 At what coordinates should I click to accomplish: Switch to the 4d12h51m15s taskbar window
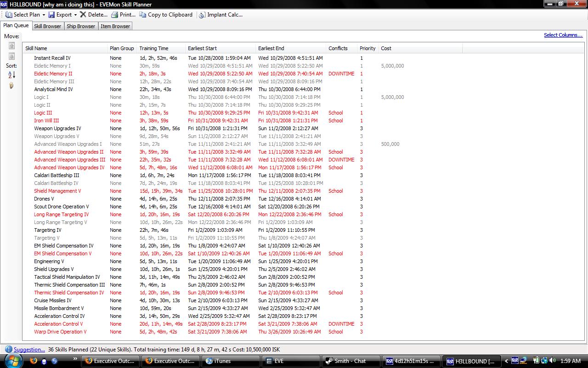click(410, 361)
